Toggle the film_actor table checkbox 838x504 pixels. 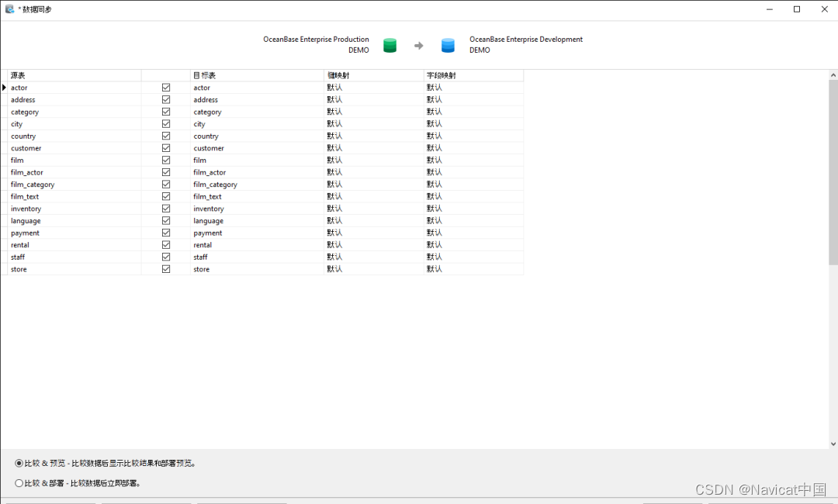coord(166,172)
